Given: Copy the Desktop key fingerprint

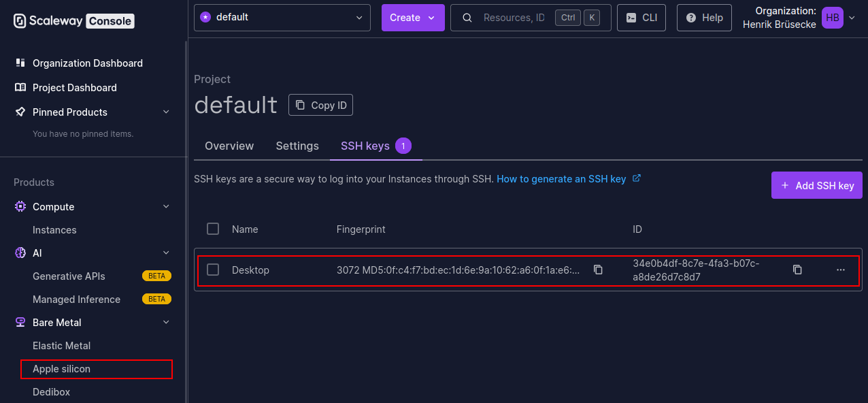Looking at the screenshot, I should tap(598, 270).
